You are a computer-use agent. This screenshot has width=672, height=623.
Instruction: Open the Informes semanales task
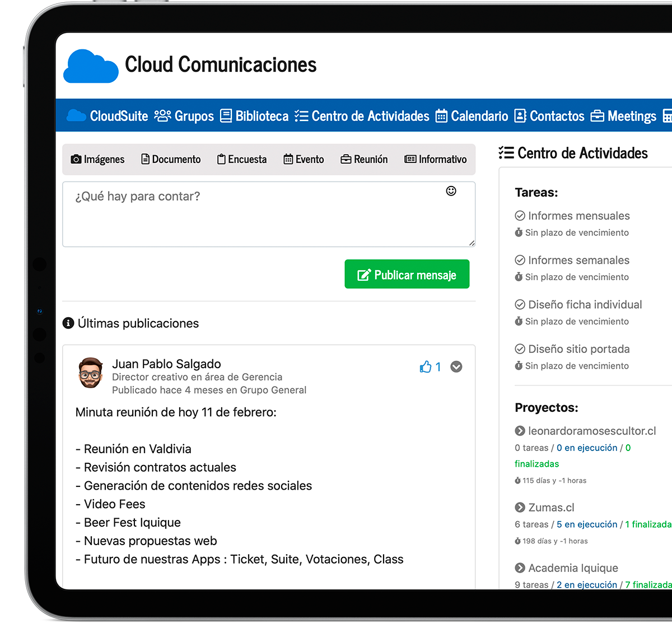(x=578, y=260)
